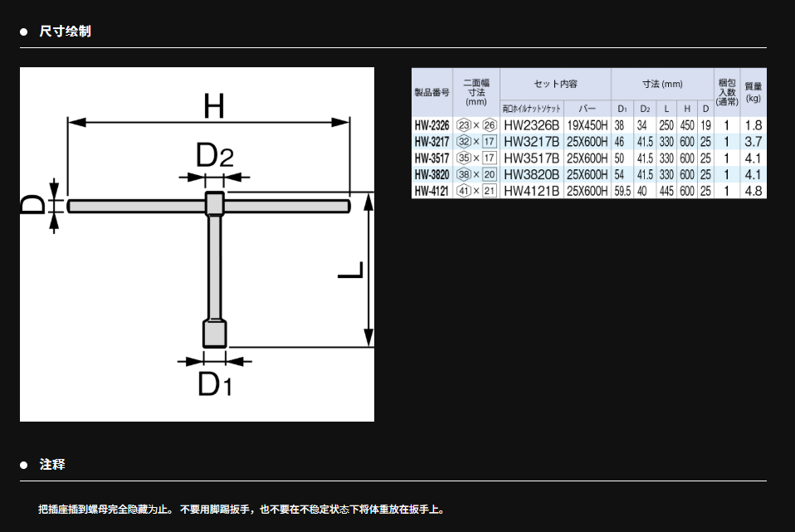Click the hexagon 41 size icon
795x532 pixels.
point(464,191)
